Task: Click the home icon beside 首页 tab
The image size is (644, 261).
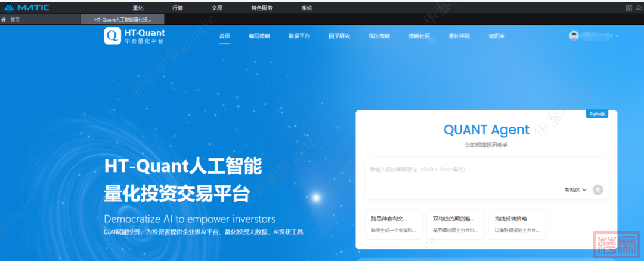Action: (4, 20)
